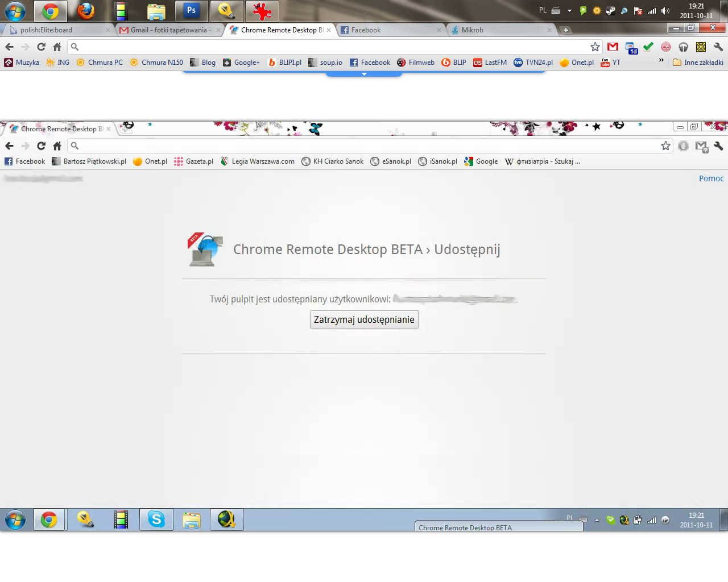Click the Steam icon in the system tray
The width and height of the screenshot is (728, 582).
[x=610, y=11]
